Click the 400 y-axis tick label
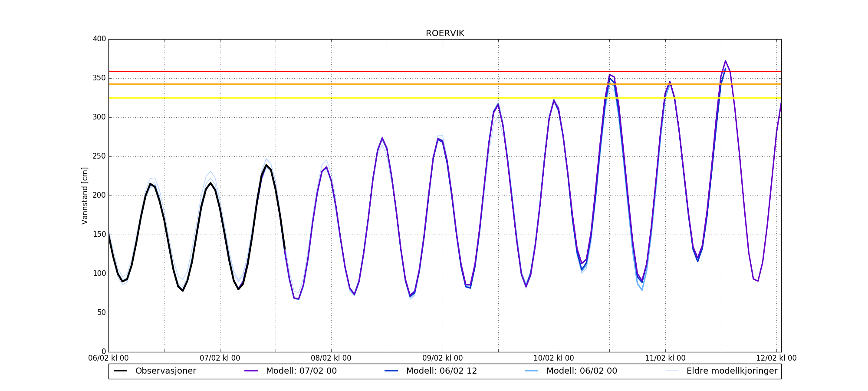868x391 pixels. tap(99, 39)
